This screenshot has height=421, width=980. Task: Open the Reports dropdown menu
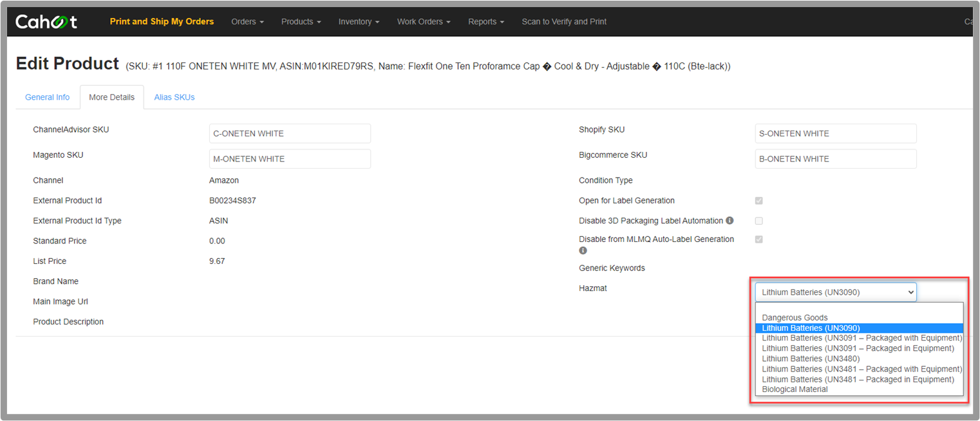pos(486,21)
